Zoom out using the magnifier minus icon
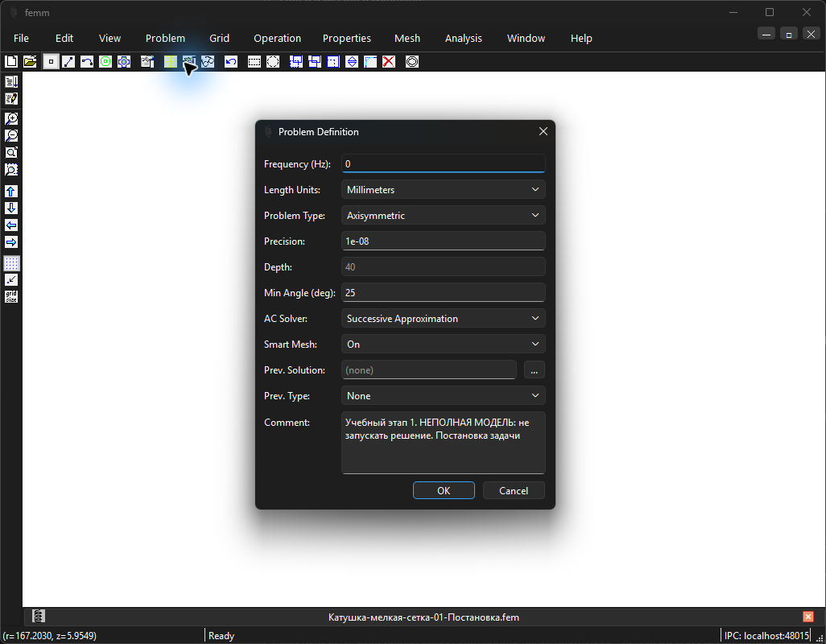This screenshot has width=826, height=644. pyautogui.click(x=11, y=135)
